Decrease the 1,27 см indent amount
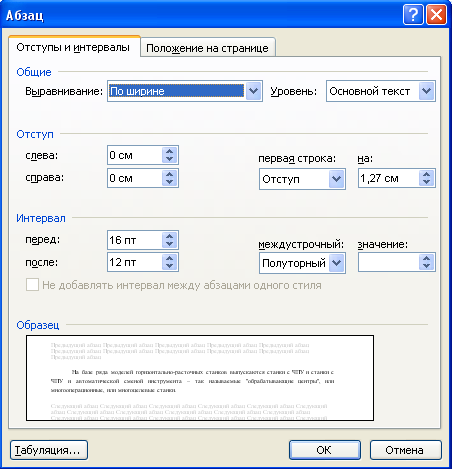Image resolution: width=452 pixels, height=469 pixels. 426,182
